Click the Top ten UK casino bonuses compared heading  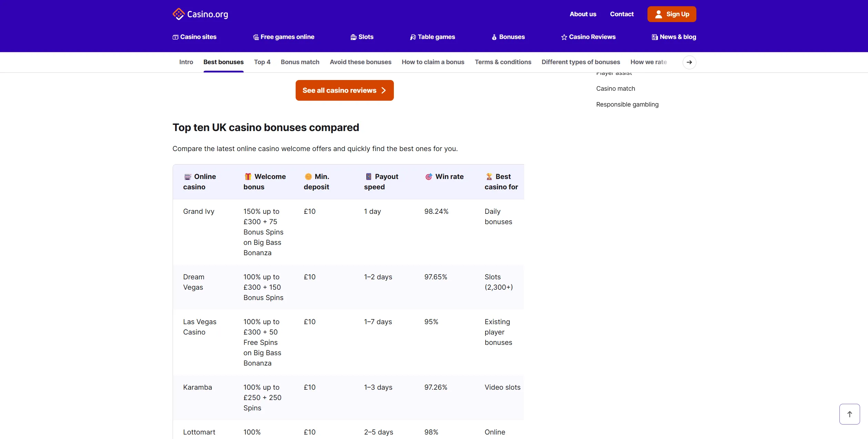click(266, 128)
